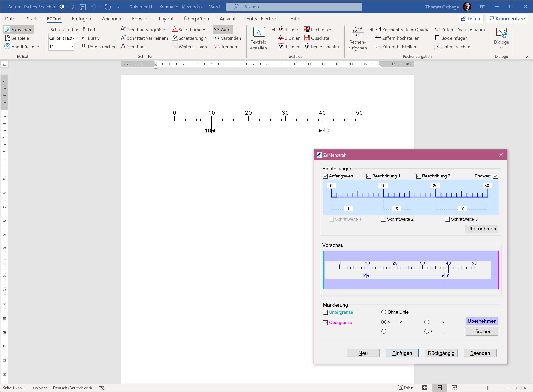Select the Ohne Linie radio button

point(384,312)
